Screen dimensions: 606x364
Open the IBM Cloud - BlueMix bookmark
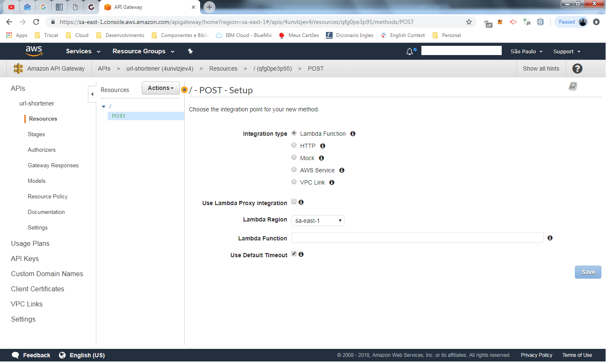pos(243,35)
